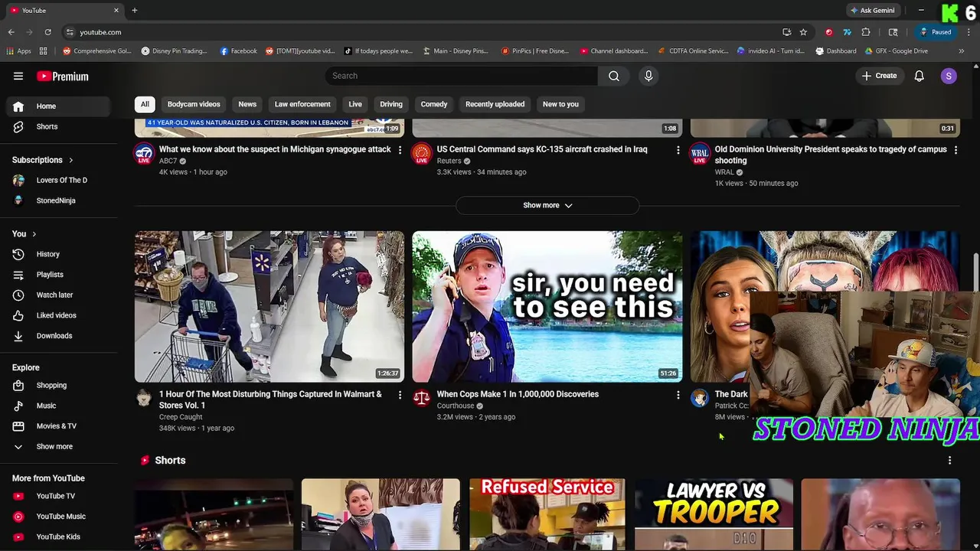Open Shorts in sidebar

tap(59, 126)
